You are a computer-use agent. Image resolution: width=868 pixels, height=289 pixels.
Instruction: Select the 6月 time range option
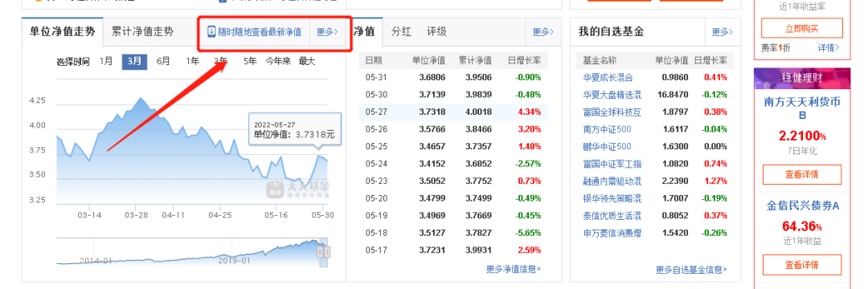tap(162, 61)
